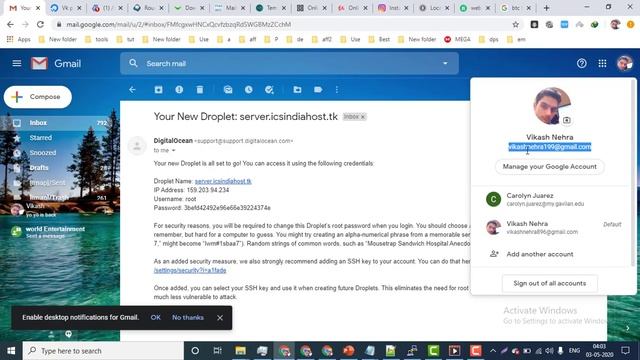Viewport: 640px width, 360px height.
Task: Click the DigitalOcean sender name
Action: pyautogui.click(x=173, y=140)
